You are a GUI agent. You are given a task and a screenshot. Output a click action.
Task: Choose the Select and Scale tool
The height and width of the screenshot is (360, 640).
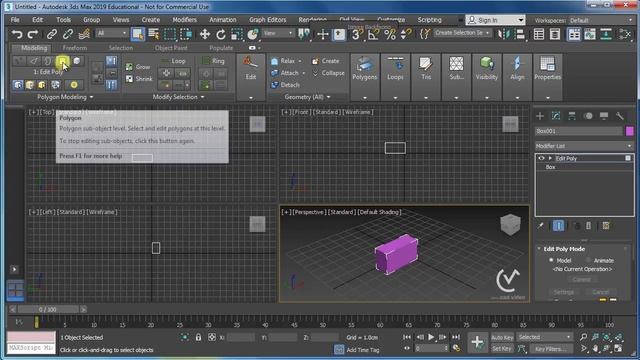pos(237,34)
